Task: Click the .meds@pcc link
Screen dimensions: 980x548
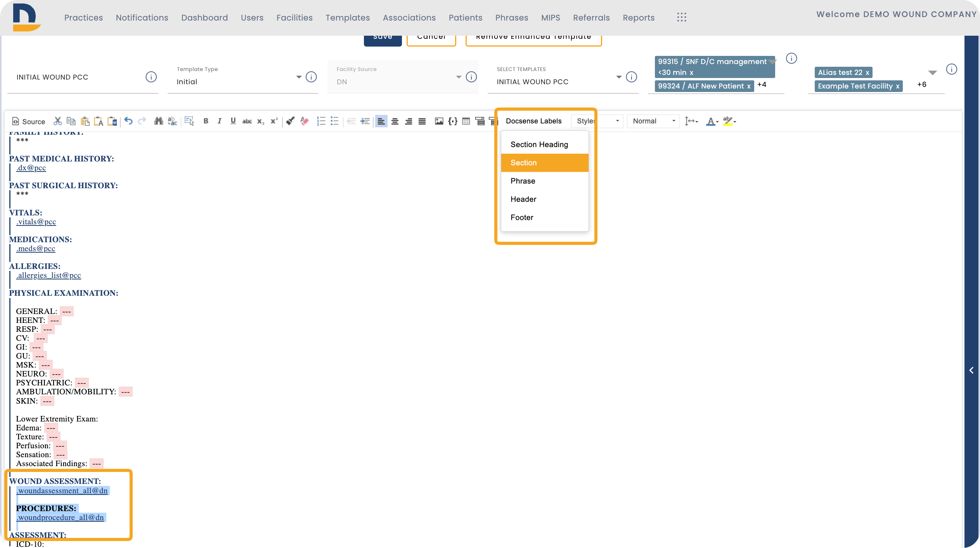Action: 36,248
